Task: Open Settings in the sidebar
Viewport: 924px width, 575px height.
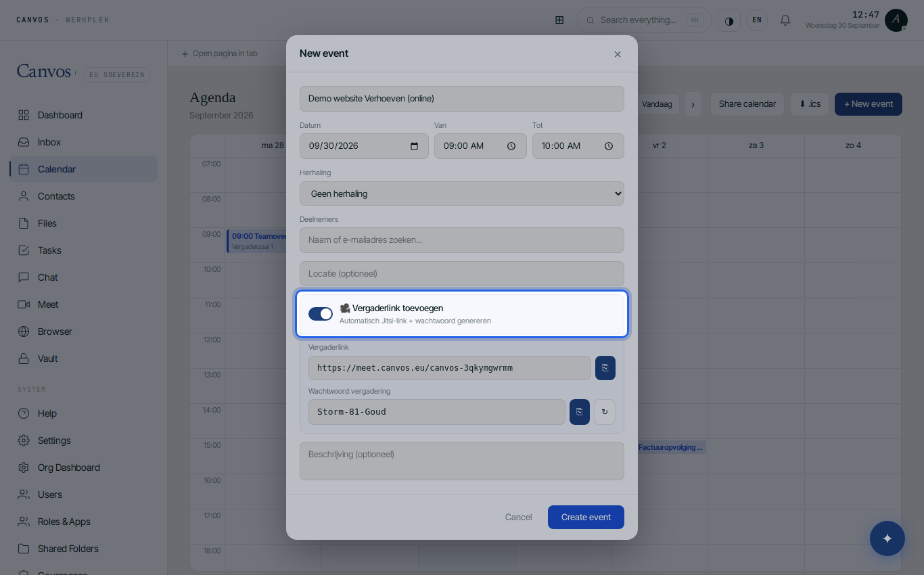Action: tap(83, 440)
